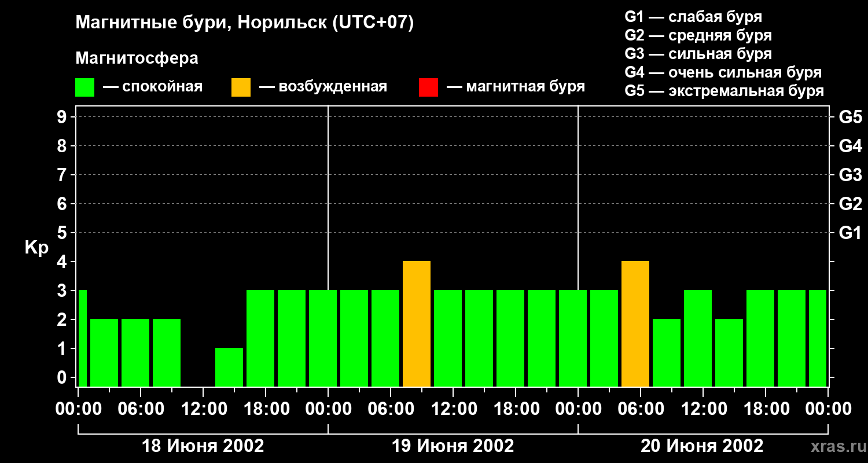Click the Kp 2 bar after 20 June orange bar

tap(667, 352)
